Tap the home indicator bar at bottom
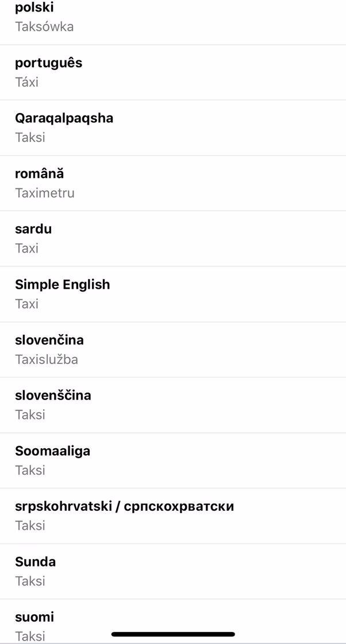Viewport: 346px width, 644px height. pyautogui.click(x=173, y=634)
